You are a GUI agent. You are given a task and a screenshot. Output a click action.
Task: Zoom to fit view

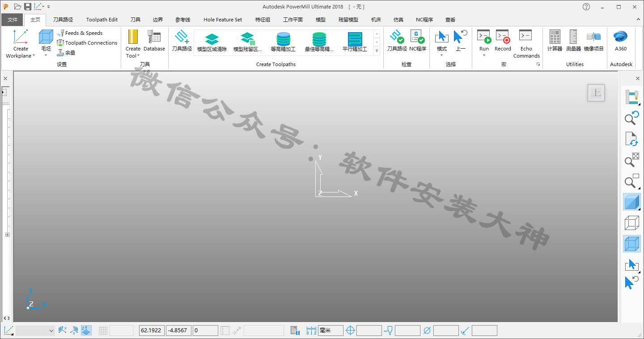pyautogui.click(x=631, y=159)
